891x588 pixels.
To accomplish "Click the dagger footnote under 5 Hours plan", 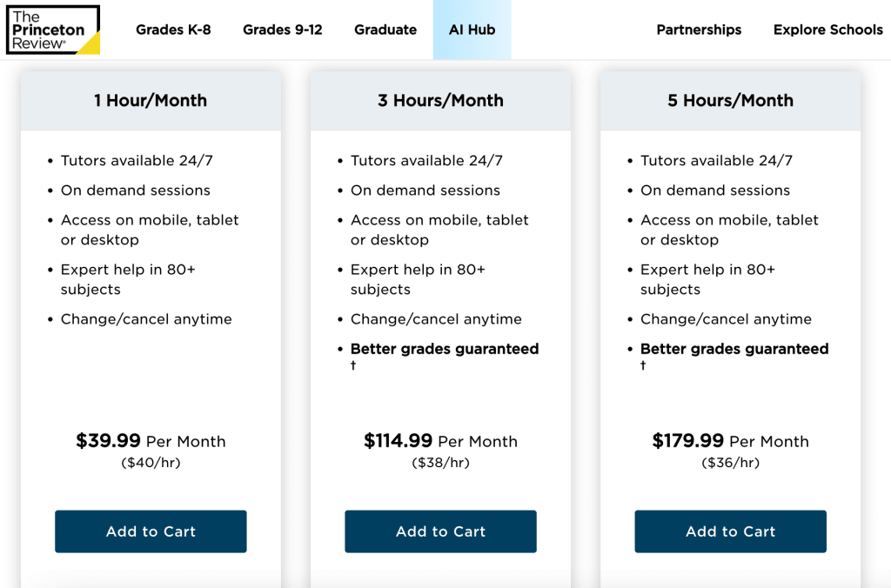I will click(642, 366).
